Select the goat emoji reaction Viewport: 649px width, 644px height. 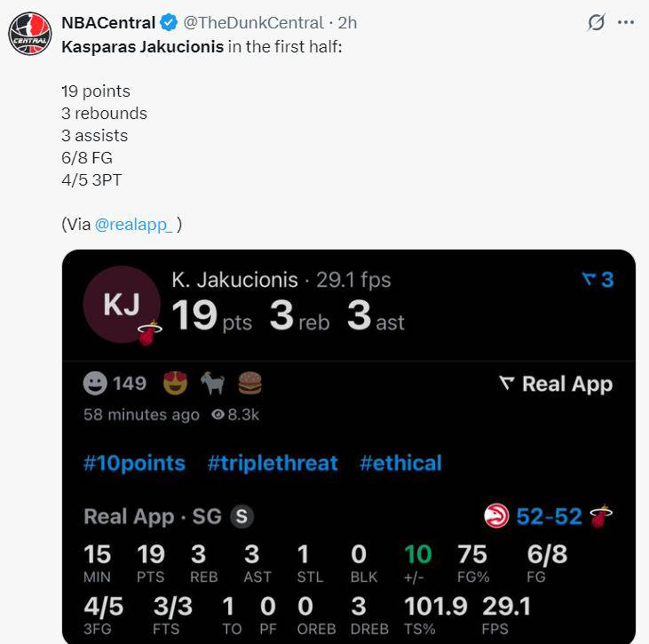(x=213, y=383)
